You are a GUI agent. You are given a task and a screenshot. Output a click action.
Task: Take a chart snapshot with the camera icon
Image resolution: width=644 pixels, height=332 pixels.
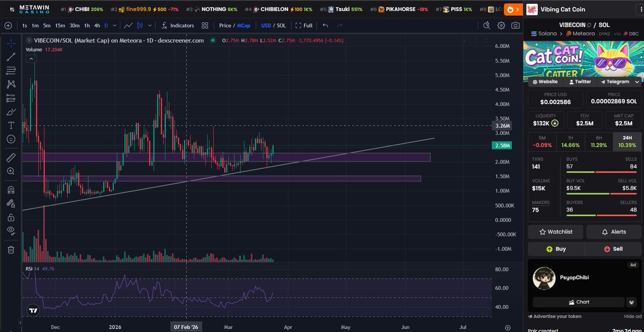516,25
